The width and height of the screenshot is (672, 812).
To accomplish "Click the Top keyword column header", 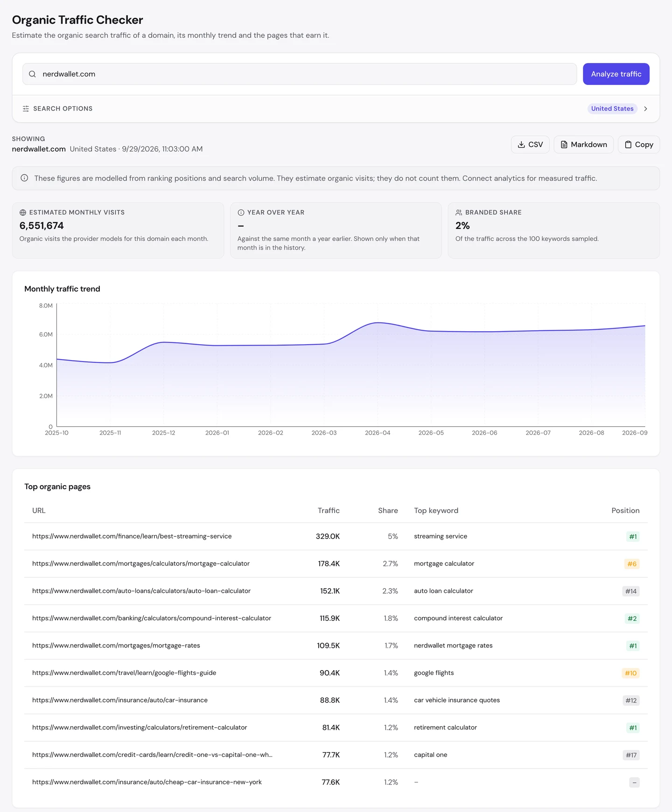I will point(436,511).
